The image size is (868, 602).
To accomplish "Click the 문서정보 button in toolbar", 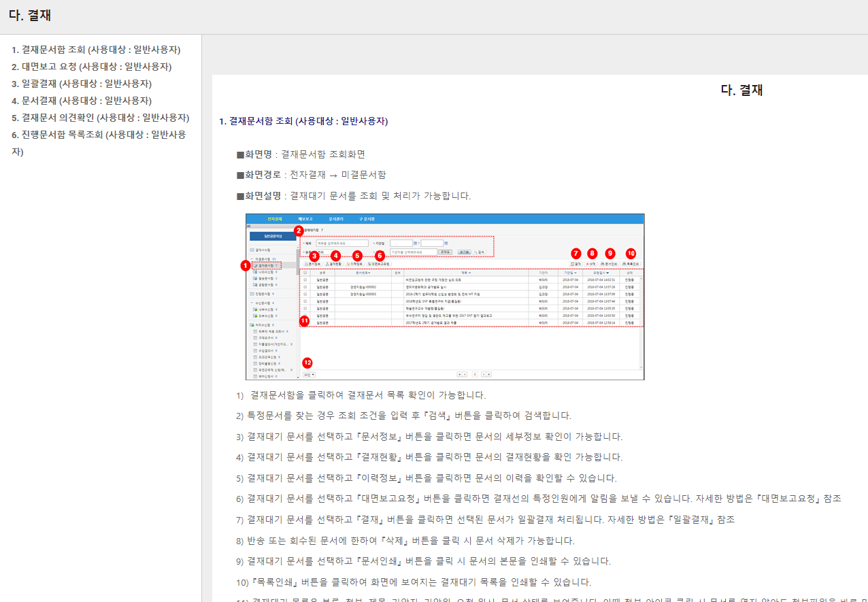I will pos(313,263).
